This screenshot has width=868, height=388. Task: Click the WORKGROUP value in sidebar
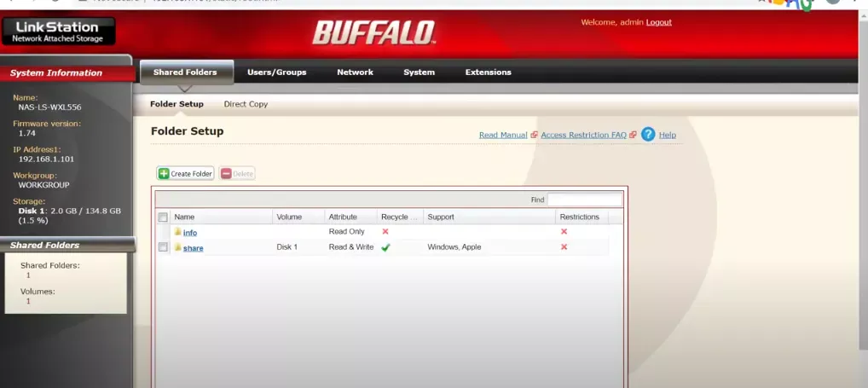click(43, 185)
